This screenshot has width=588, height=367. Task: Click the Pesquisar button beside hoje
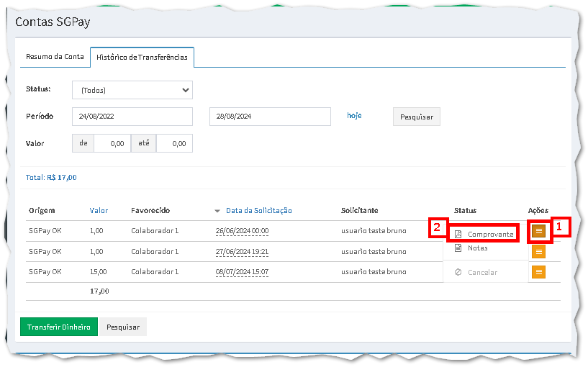click(416, 117)
